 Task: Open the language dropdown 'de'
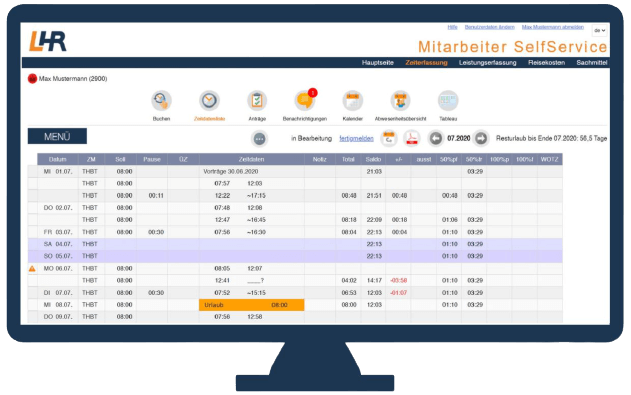point(599,31)
